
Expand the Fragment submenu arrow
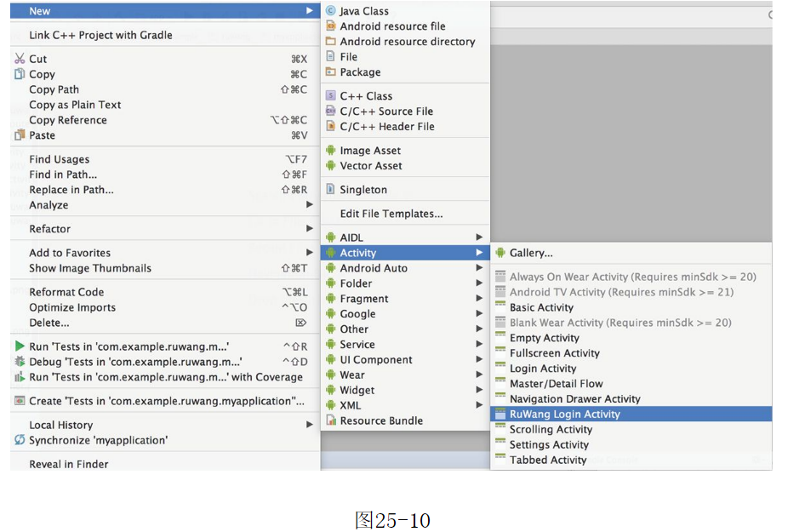pos(479,299)
